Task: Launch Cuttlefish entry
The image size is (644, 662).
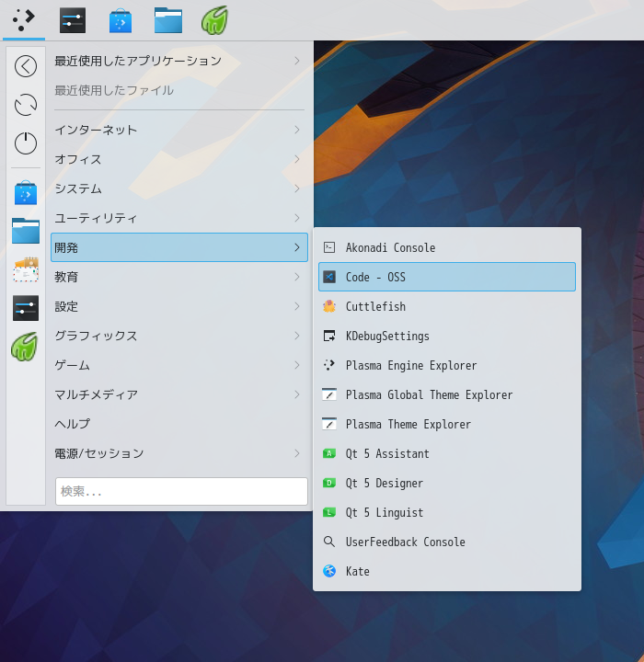Action: [x=447, y=306]
